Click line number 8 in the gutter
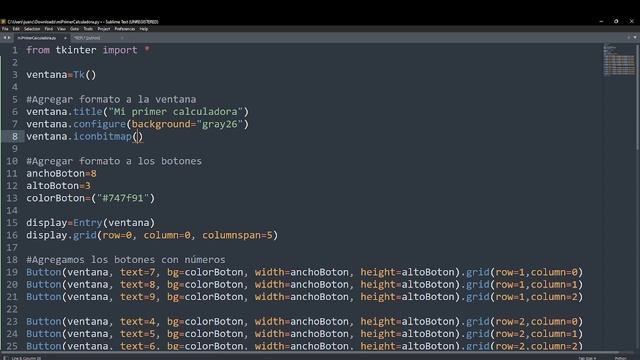 [x=15, y=136]
